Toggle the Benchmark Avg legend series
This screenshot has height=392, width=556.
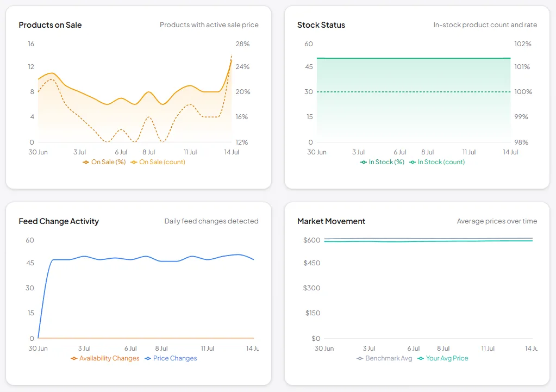(384, 358)
